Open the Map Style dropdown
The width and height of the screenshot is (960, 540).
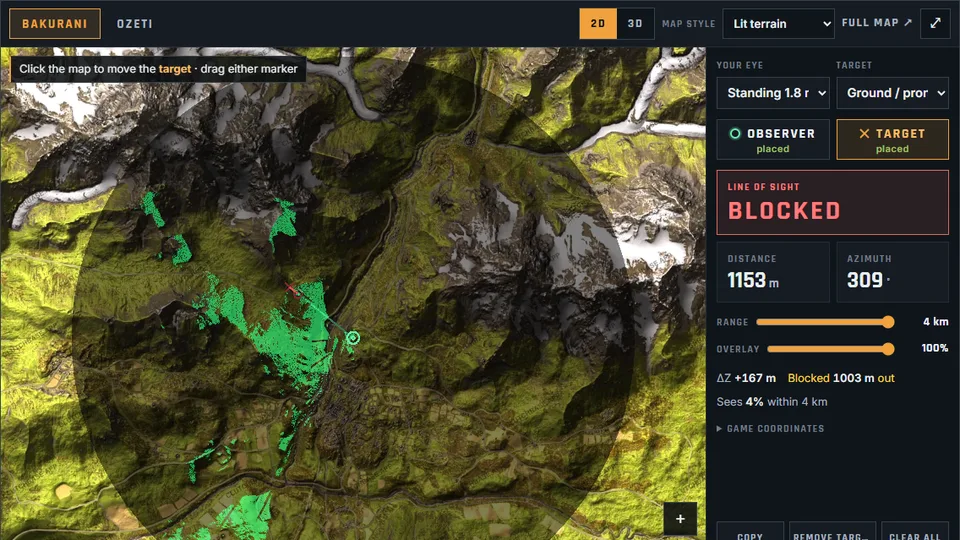(778, 24)
